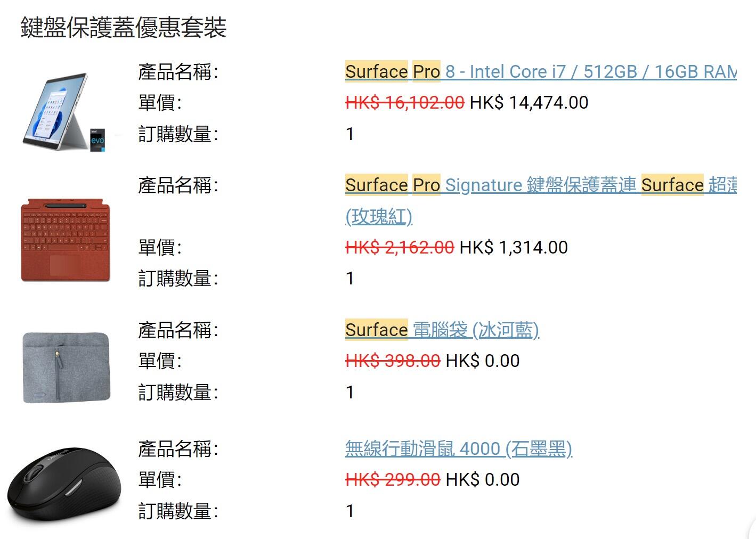Image resolution: width=756 pixels, height=539 pixels.
Task: Click the strikethrough price HK$ 16,102.00
Action: click(x=405, y=102)
